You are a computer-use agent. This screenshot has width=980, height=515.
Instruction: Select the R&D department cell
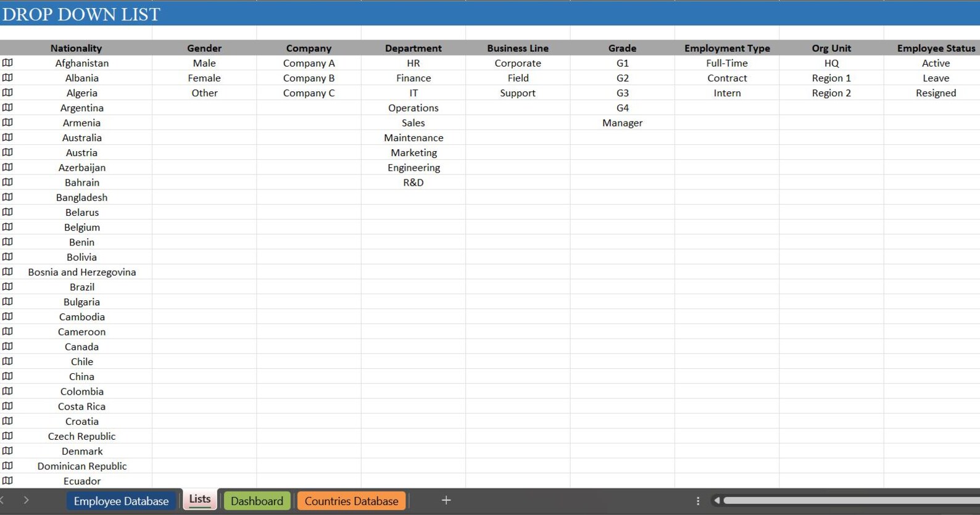tap(413, 183)
